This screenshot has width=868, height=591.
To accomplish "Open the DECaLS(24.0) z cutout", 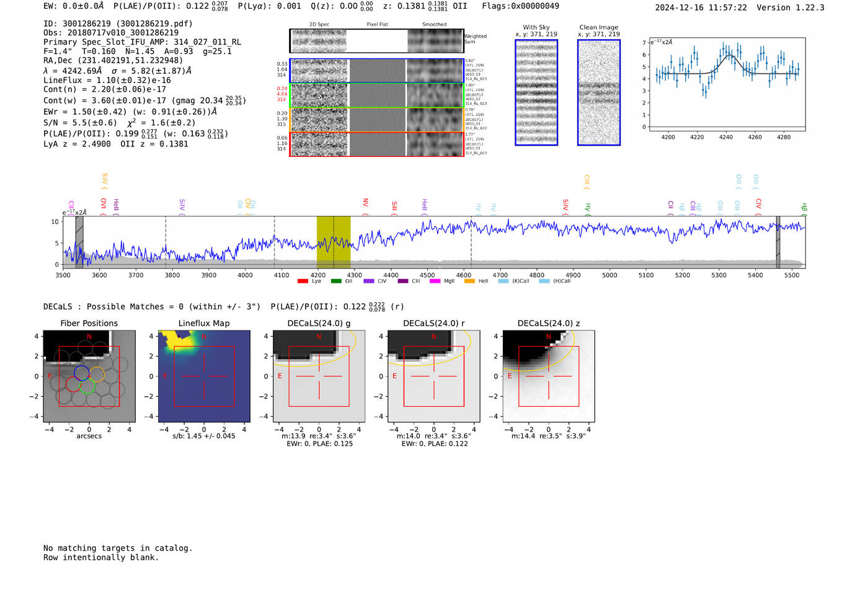I will pyautogui.click(x=549, y=376).
